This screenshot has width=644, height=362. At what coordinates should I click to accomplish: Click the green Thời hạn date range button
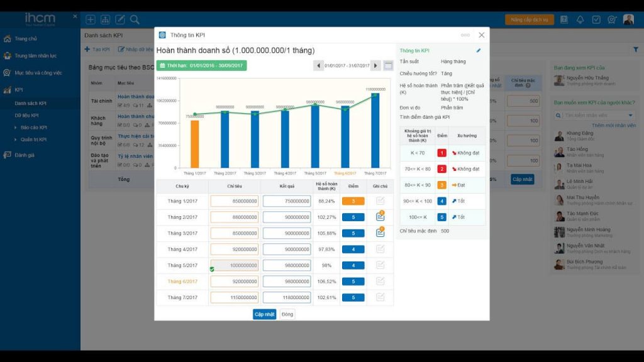(x=202, y=65)
